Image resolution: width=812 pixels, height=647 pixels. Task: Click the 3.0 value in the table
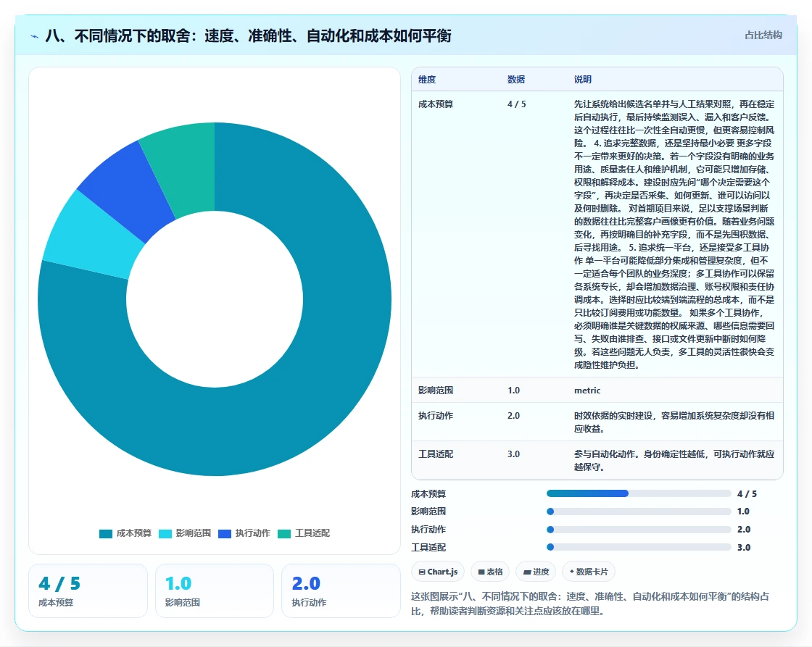(514, 454)
